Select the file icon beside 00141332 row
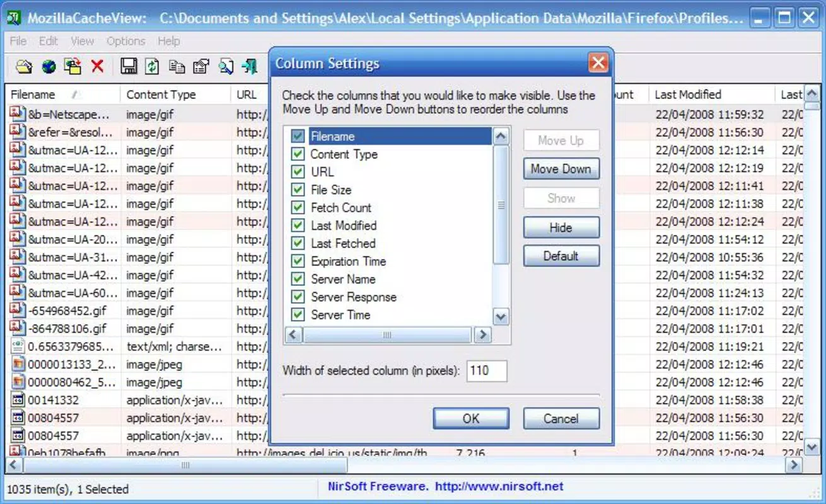Image resolution: width=826 pixels, height=504 pixels. pyautogui.click(x=18, y=400)
